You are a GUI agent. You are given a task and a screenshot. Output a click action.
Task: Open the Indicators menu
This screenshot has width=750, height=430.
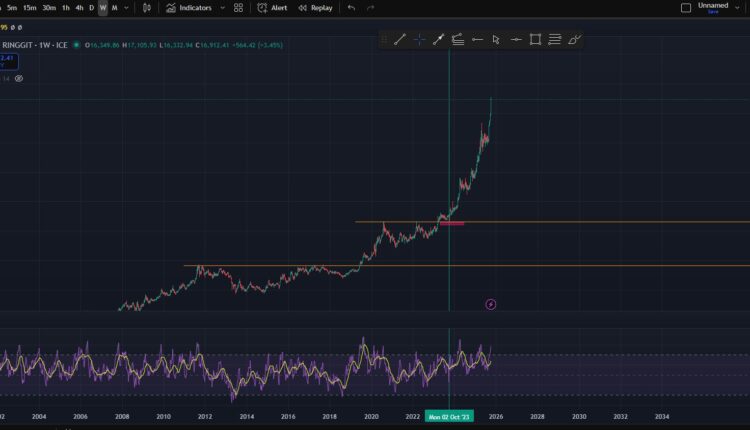(189, 8)
